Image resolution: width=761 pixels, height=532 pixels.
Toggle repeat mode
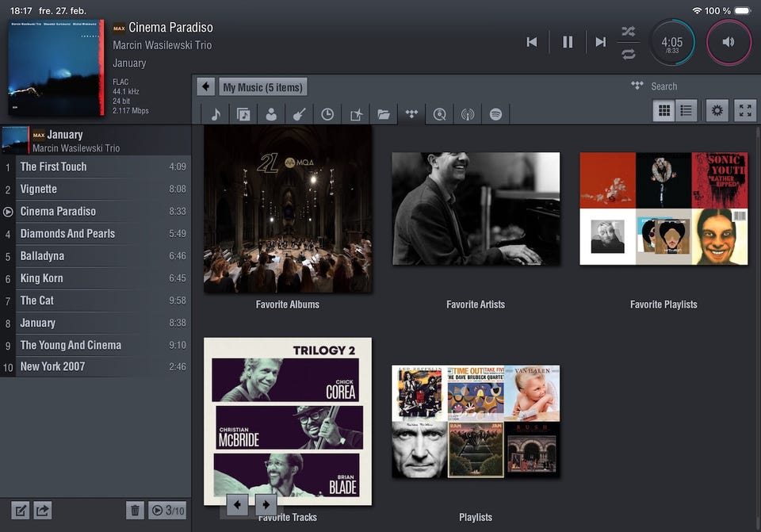pos(628,54)
